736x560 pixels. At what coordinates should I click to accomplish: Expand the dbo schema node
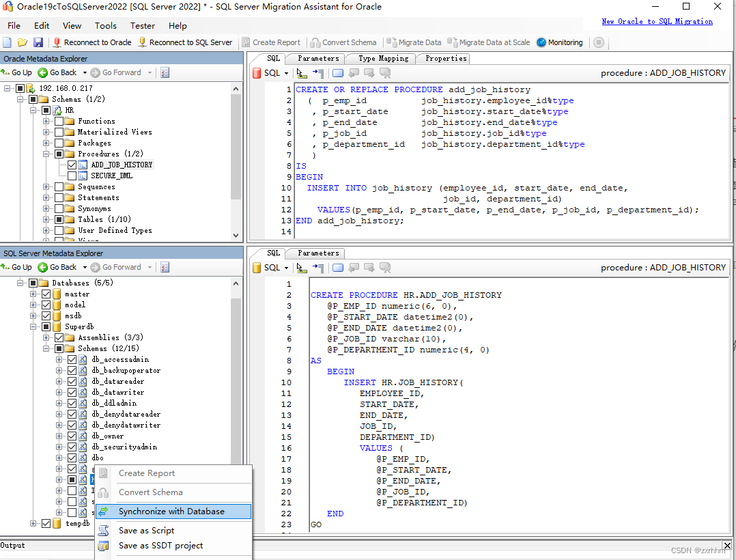coord(59,458)
